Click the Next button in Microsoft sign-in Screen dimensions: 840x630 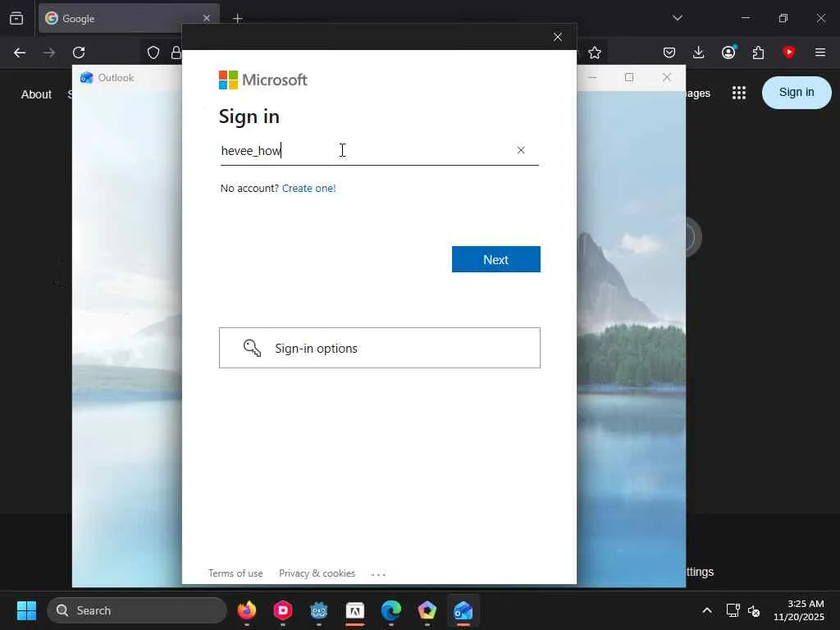coord(495,259)
